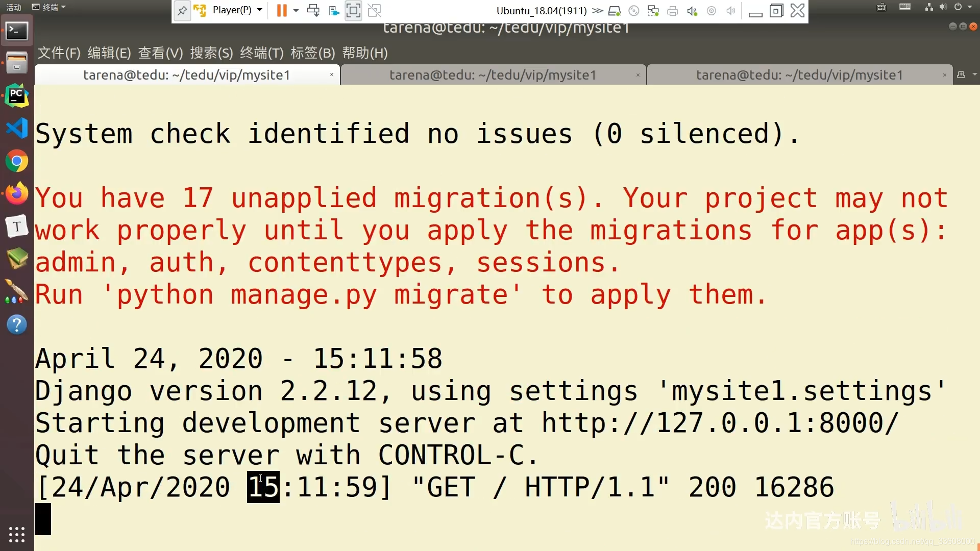The image size is (980, 551).
Task: Show applications grid button
Action: tap(17, 534)
